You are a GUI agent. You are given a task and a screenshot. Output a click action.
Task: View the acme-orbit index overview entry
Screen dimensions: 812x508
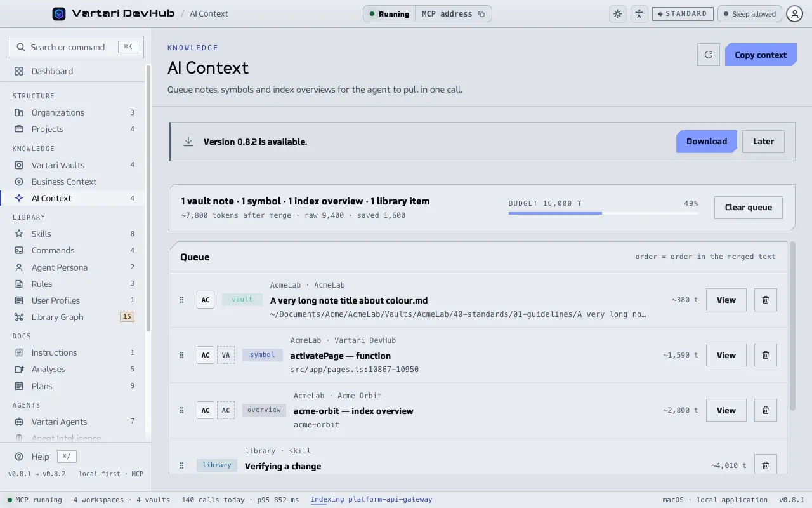726,410
